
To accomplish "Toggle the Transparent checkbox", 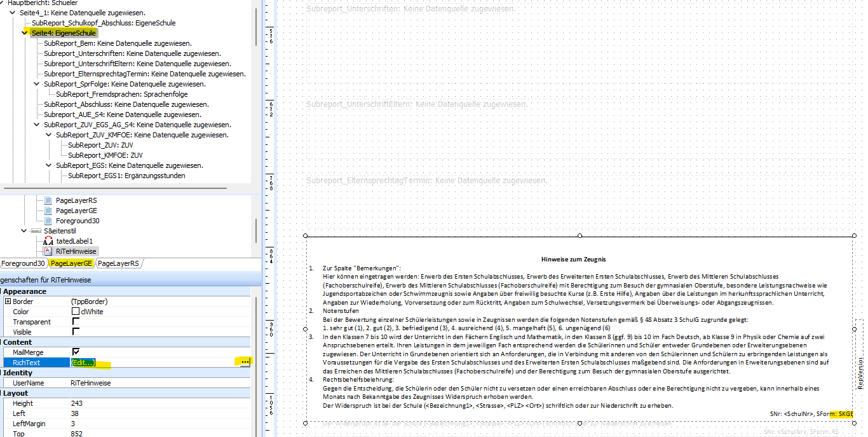I will pyautogui.click(x=76, y=322).
